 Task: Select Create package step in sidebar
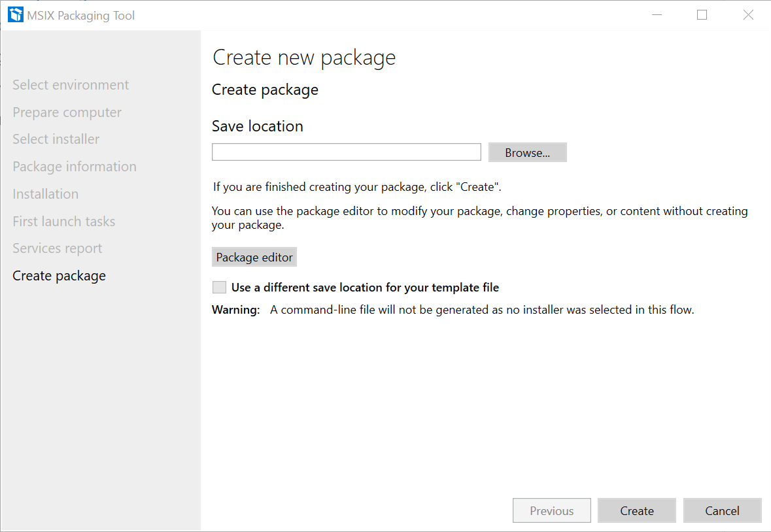(x=59, y=276)
